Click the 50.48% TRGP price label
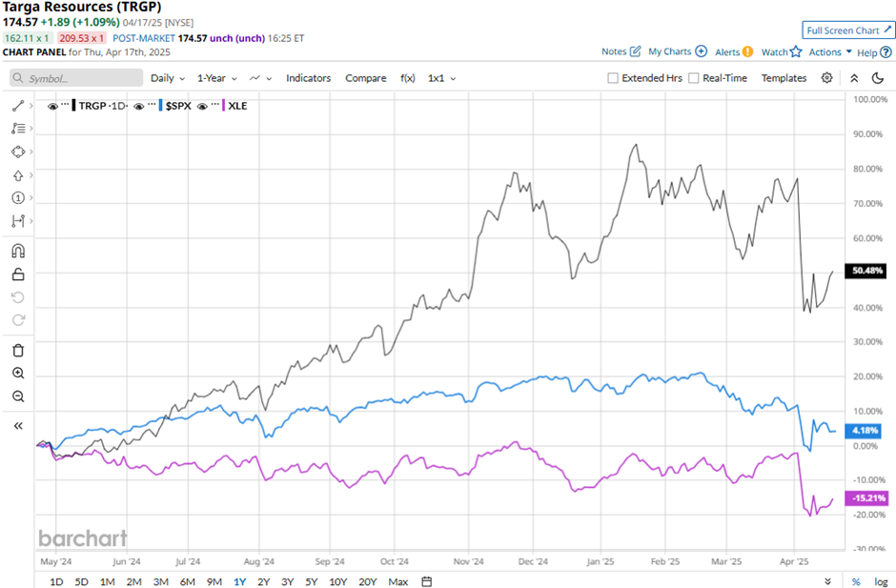Screen dimensions: 896x588 (866, 271)
